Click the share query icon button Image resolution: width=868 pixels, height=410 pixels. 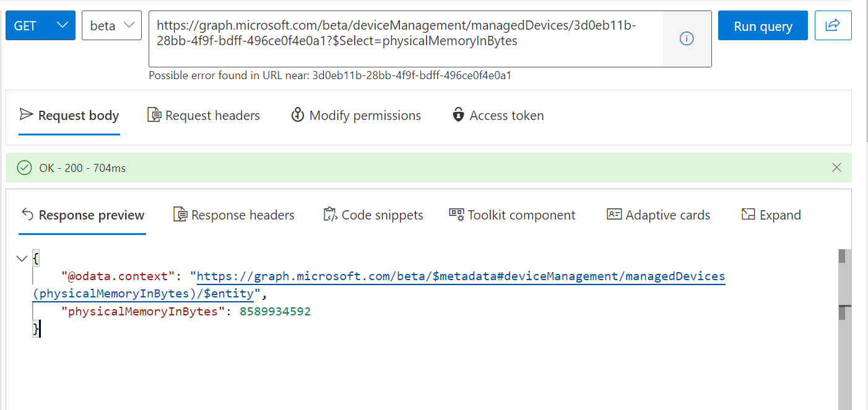tap(833, 25)
